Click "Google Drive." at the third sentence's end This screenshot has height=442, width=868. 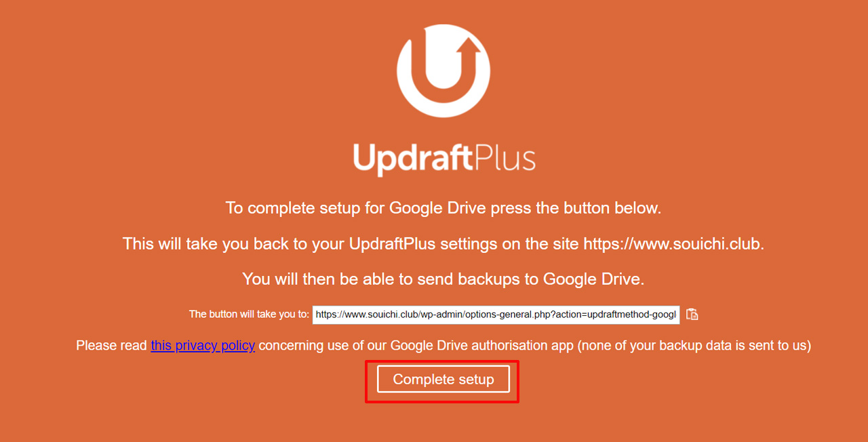pos(594,279)
